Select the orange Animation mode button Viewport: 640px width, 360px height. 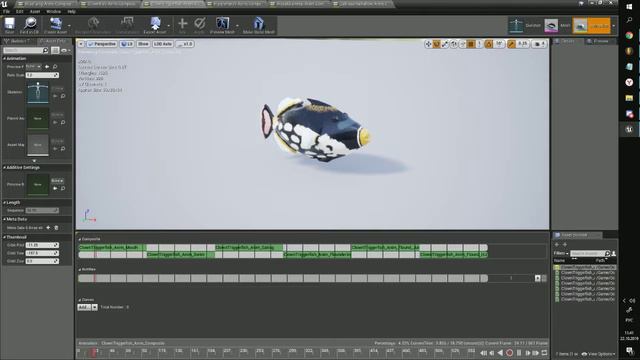coord(592,25)
